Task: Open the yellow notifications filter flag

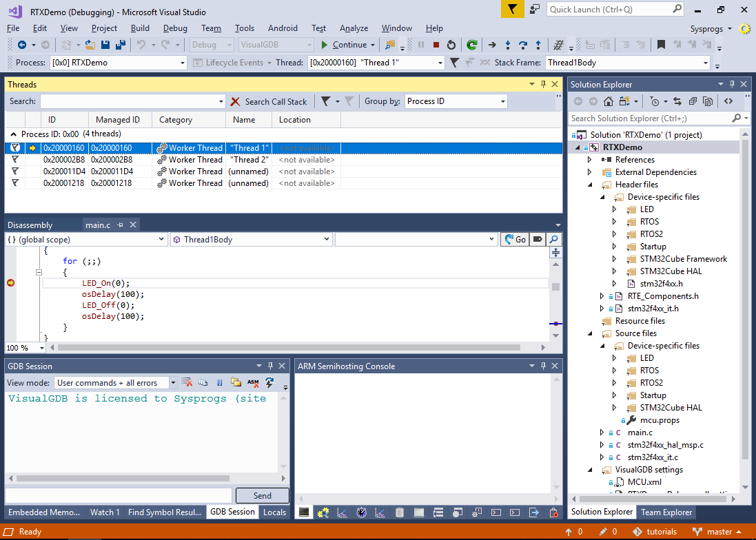Action: point(513,9)
